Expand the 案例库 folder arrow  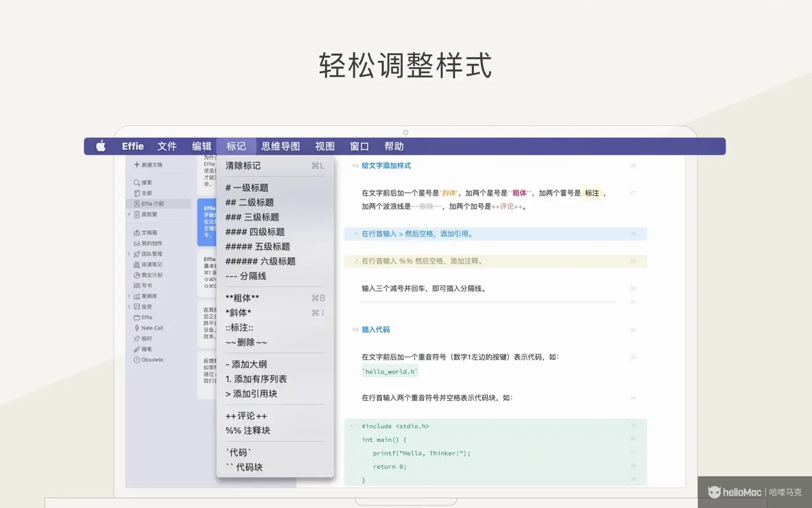[x=129, y=297]
